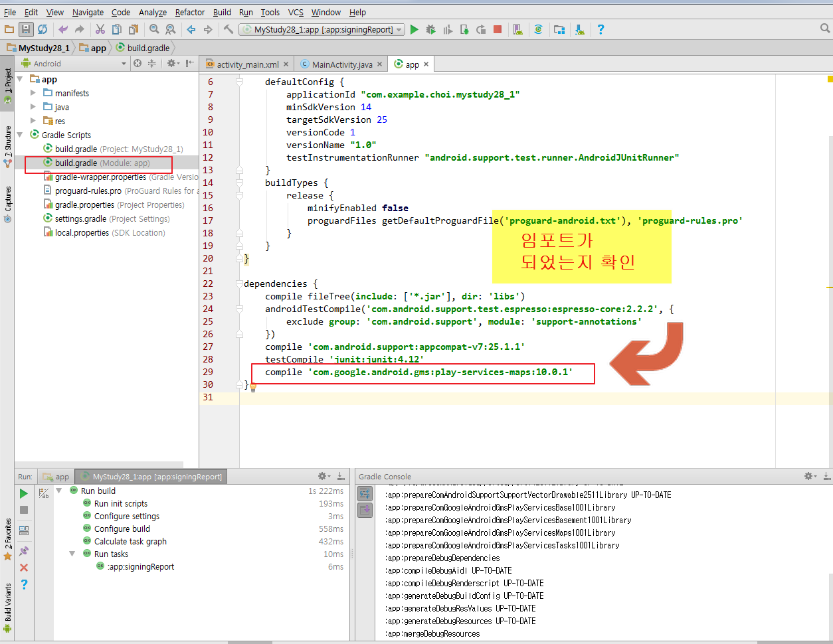Toggle tasks and text view in Run panel
Screen dimensions: 833x644
(44, 493)
